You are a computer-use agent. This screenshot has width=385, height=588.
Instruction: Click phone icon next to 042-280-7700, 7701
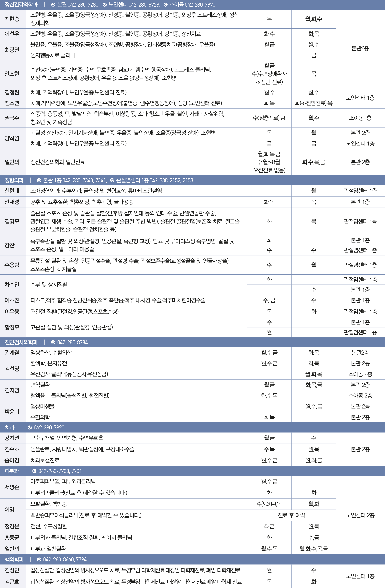(x=34, y=471)
